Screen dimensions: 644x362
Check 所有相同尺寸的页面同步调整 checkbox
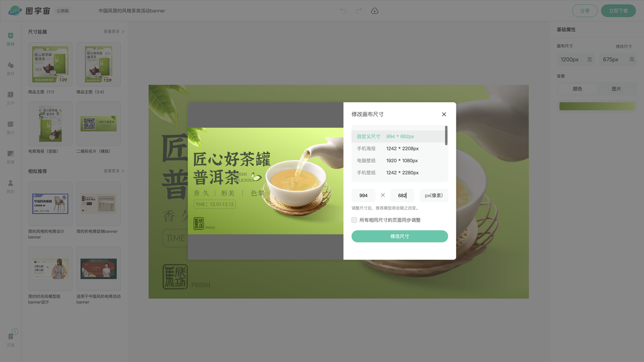coord(354,220)
